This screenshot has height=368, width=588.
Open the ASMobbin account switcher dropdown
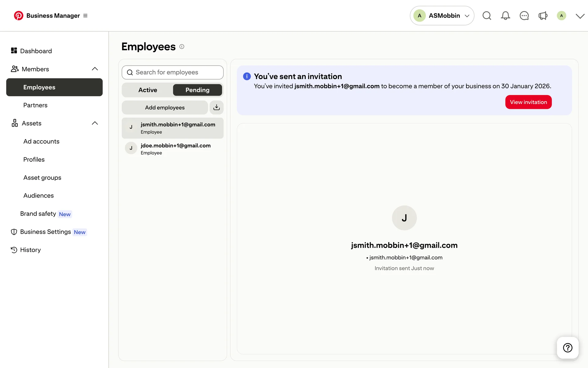point(442,16)
